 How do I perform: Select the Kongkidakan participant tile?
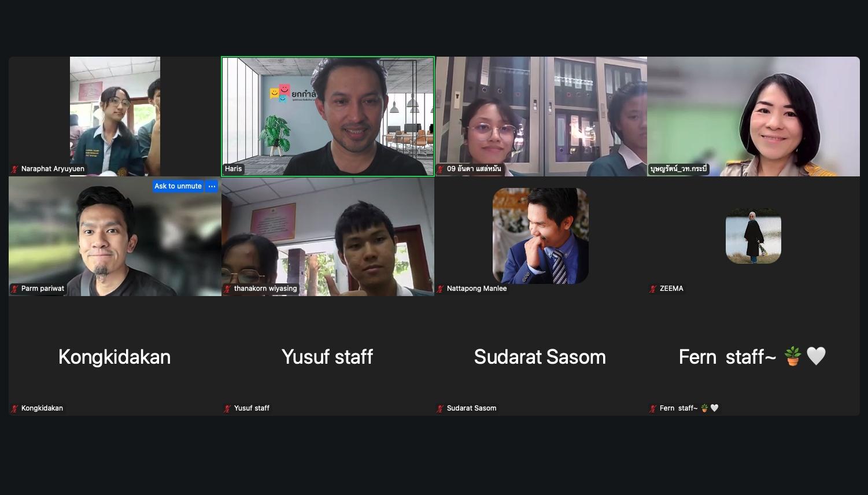(115, 356)
